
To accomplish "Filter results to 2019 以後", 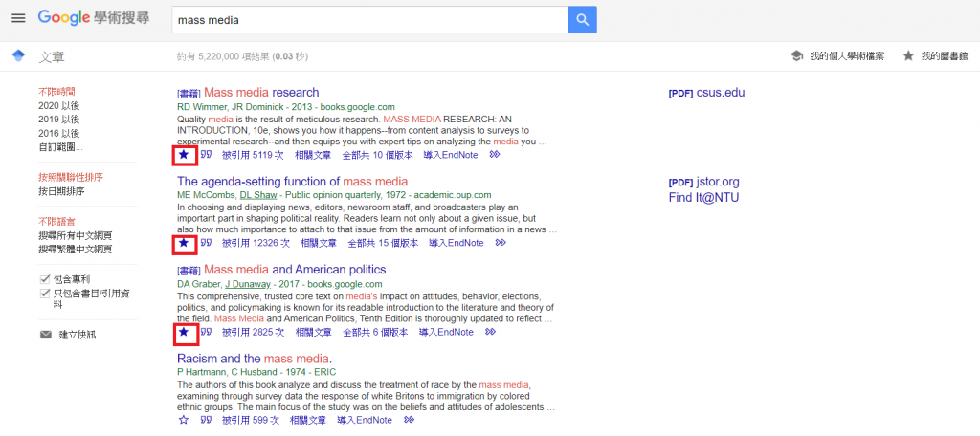I will tap(58, 120).
